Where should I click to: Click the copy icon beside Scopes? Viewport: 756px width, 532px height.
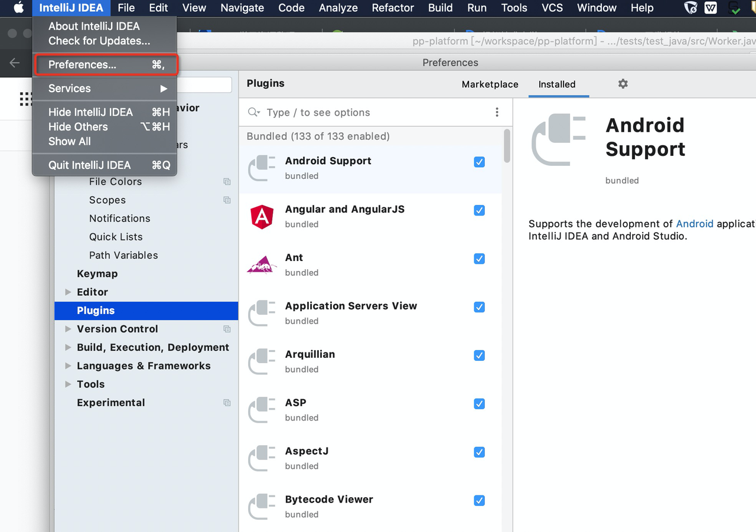227,200
